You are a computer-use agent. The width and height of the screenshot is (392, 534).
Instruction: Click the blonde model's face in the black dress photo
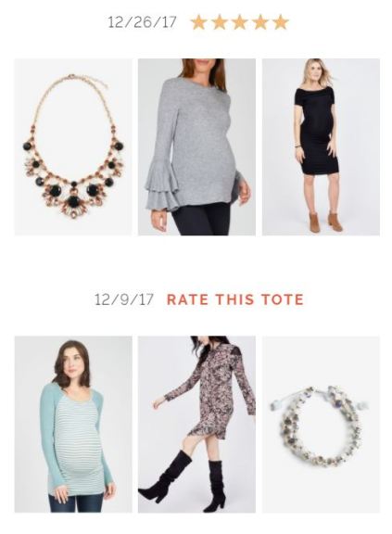(313, 72)
